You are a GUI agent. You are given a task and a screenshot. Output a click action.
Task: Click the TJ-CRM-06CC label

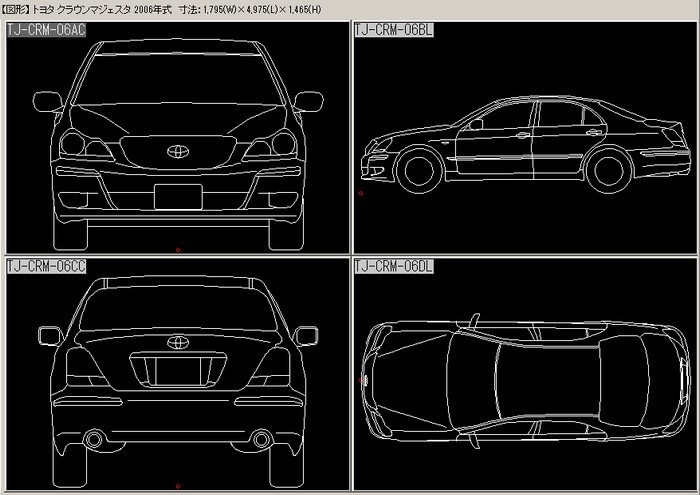point(46,266)
